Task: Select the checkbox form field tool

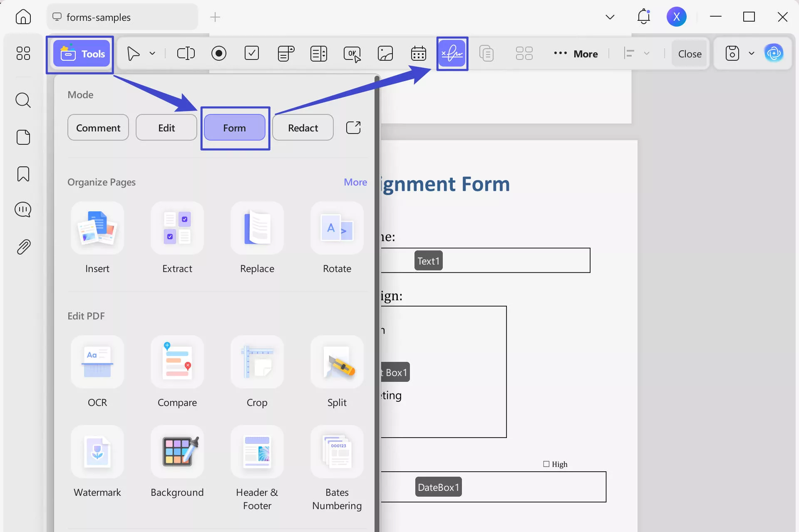Action: tap(251, 53)
